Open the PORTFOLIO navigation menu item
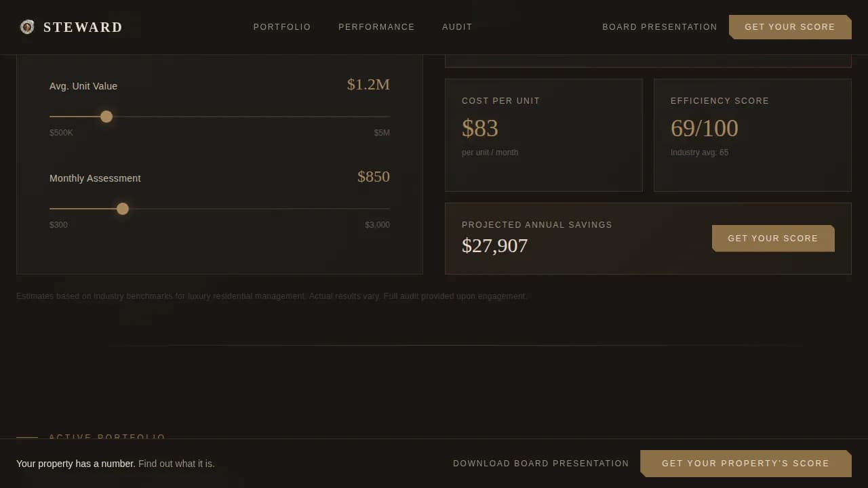This screenshot has height=488, width=868. pyautogui.click(x=282, y=27)
